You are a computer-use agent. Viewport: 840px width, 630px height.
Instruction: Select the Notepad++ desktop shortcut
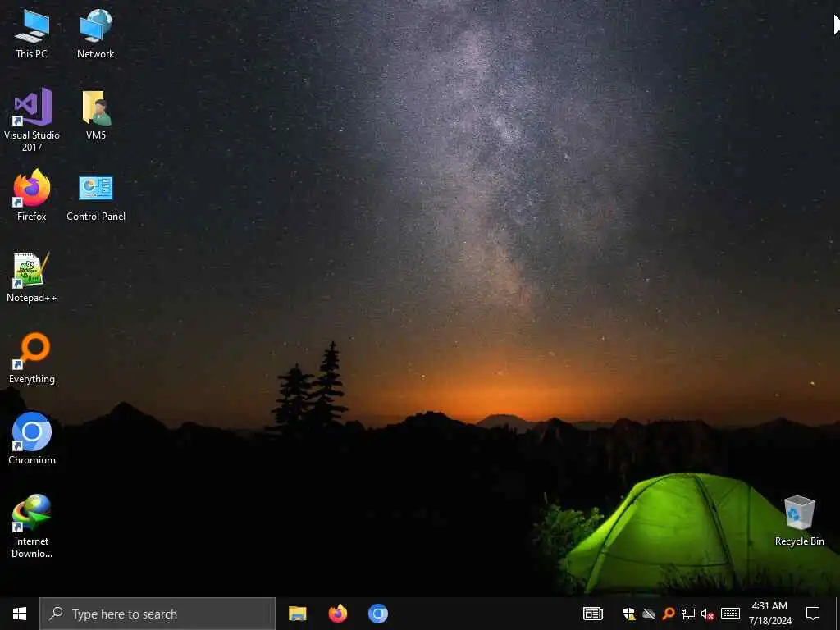32,277
